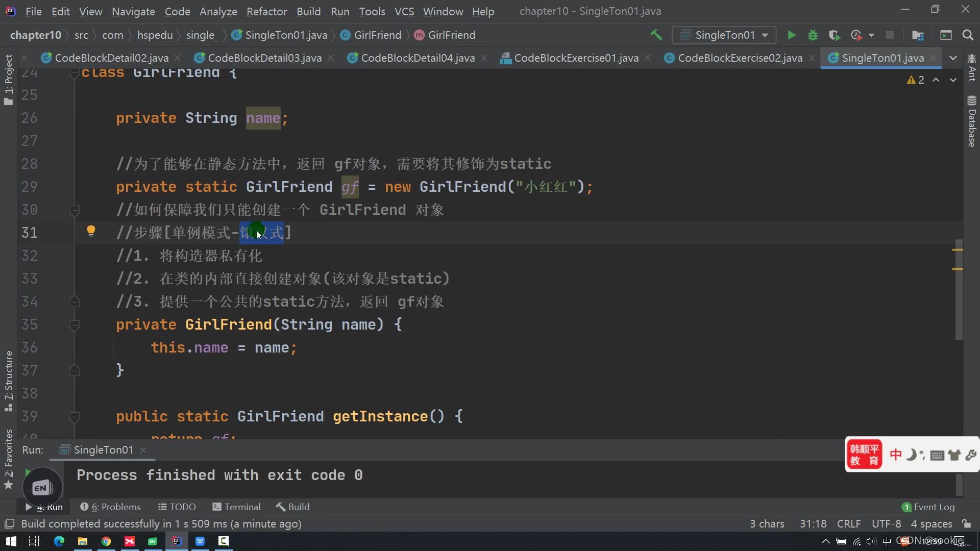Image resolution: width=980 pixels, height=551 pixels.
Task: Open the Refactor menu
Action: pyautogui.click(x=266, y=11)
